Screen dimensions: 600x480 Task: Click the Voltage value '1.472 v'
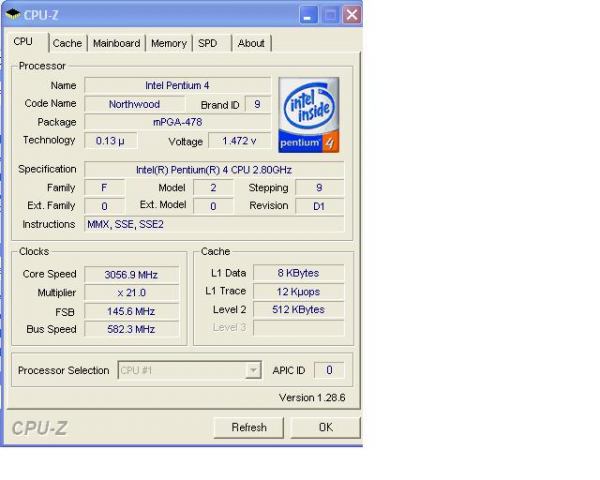[240, 141]
